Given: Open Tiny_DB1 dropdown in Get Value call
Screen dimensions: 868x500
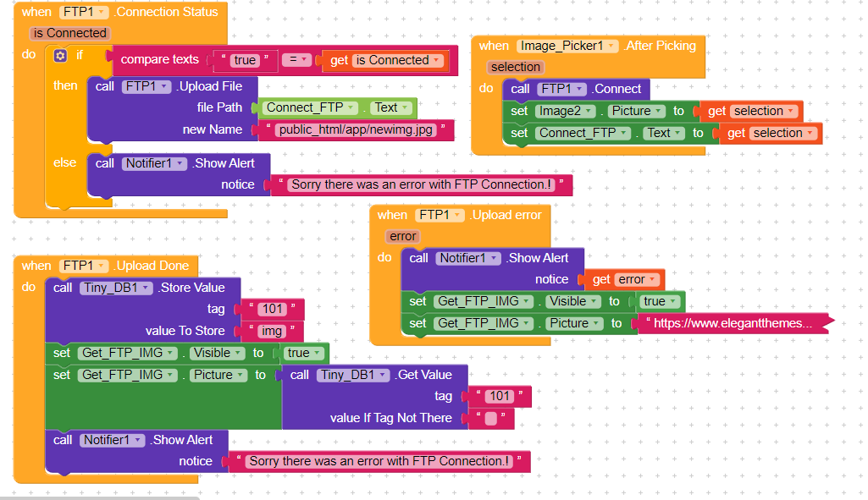Looking at the screenshot, I should coord(353,375).
